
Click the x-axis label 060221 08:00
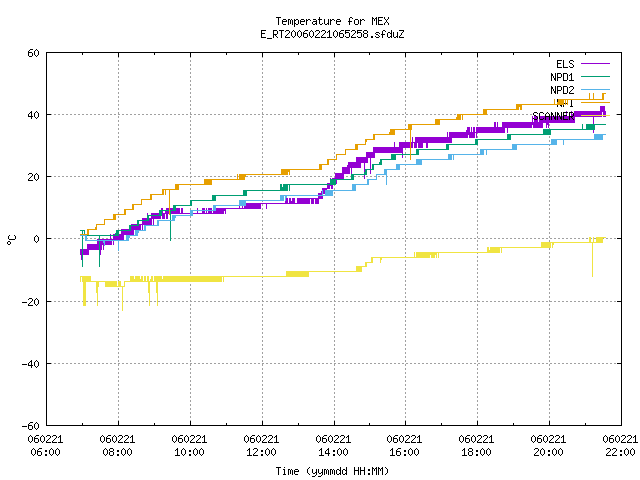(117, 446)
